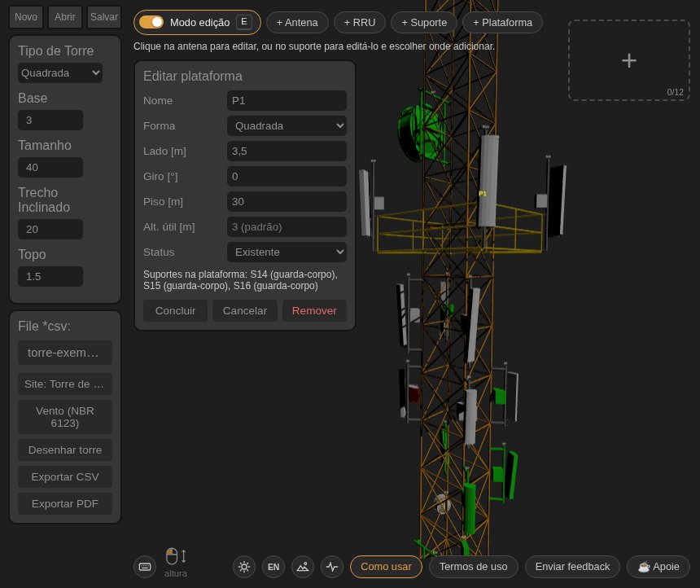The width and height of the screenshot is (700, 588).
Task: Expand the Forma dropdown set to Quadrada
Action: pyautogui.click(x=287, y=126)
